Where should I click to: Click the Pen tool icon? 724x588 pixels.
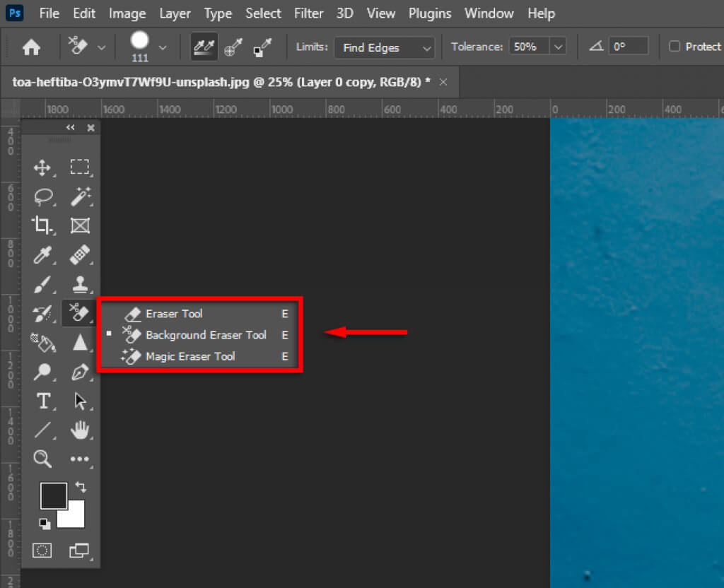tap(80, 372)
